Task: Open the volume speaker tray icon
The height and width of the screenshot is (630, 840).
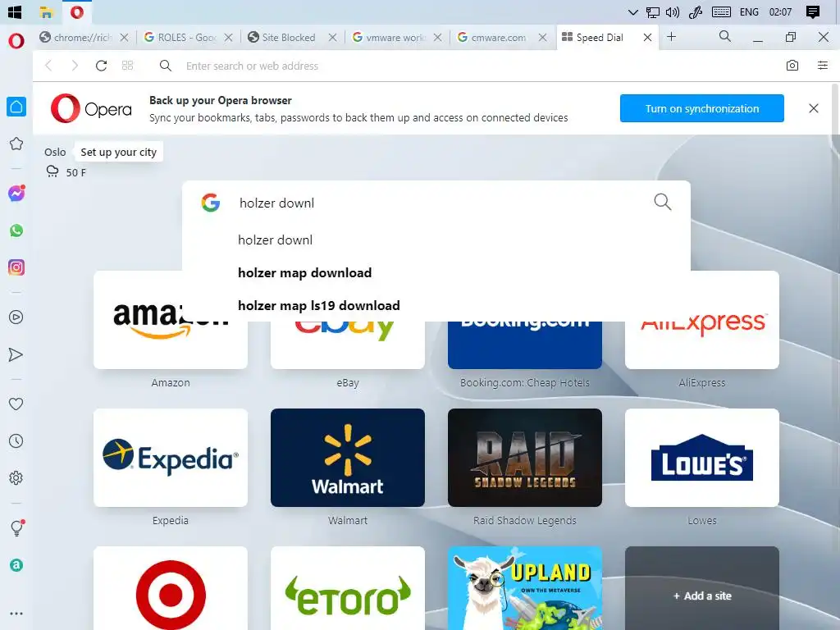Action: click(x=673, y=12)
